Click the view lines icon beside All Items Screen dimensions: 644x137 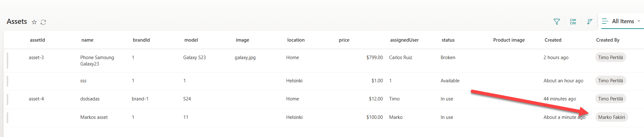[605, 21]
